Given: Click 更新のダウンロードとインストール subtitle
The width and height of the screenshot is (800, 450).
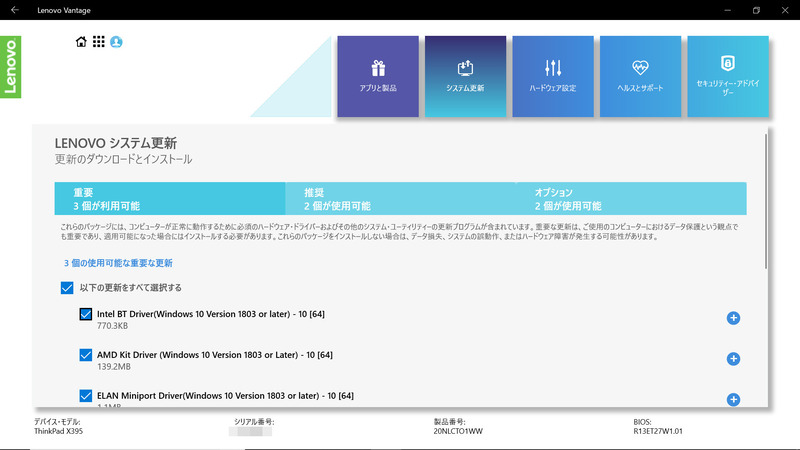Looking at the screenshot, I should (123, 159).
